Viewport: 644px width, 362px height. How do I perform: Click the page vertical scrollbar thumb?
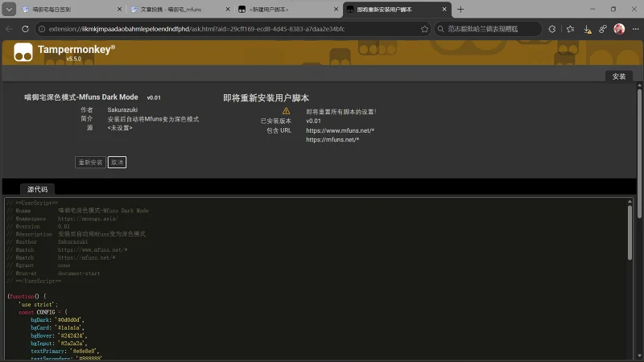pyautogui.click(x=639, y=153)
